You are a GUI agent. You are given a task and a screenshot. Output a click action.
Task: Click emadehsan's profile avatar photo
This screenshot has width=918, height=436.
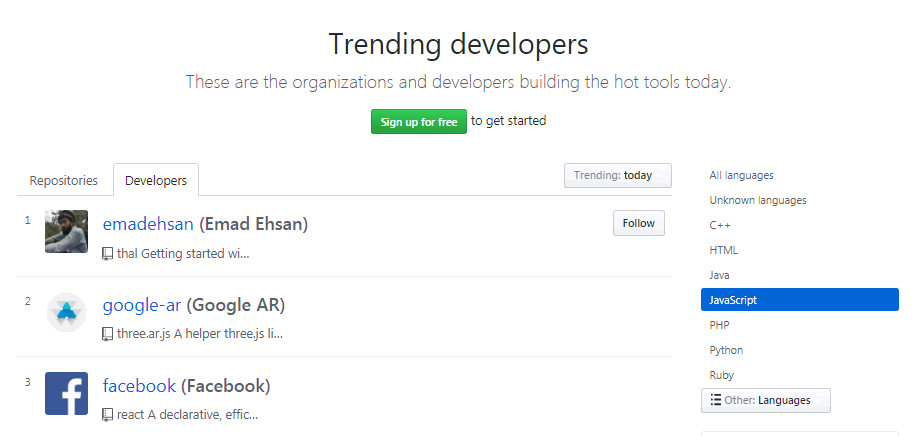click(66, 232)
